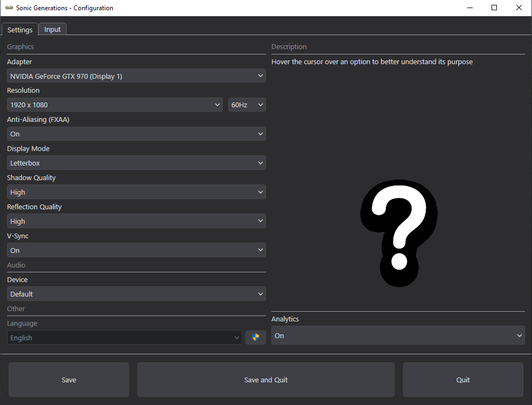532x405 pixels.
Task: Minimize the configuration window
Action: (x=470, y=8)
